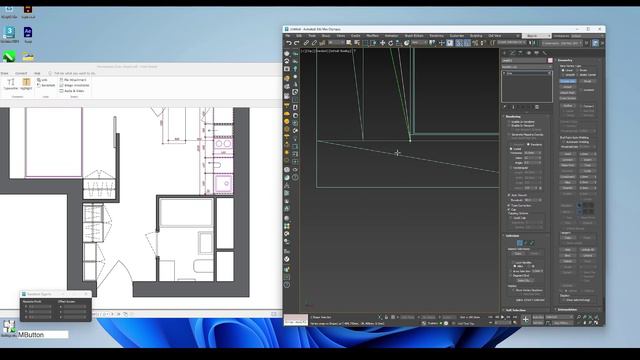
Task: Expand the Interpolation rollout
Action: point(578,309)
